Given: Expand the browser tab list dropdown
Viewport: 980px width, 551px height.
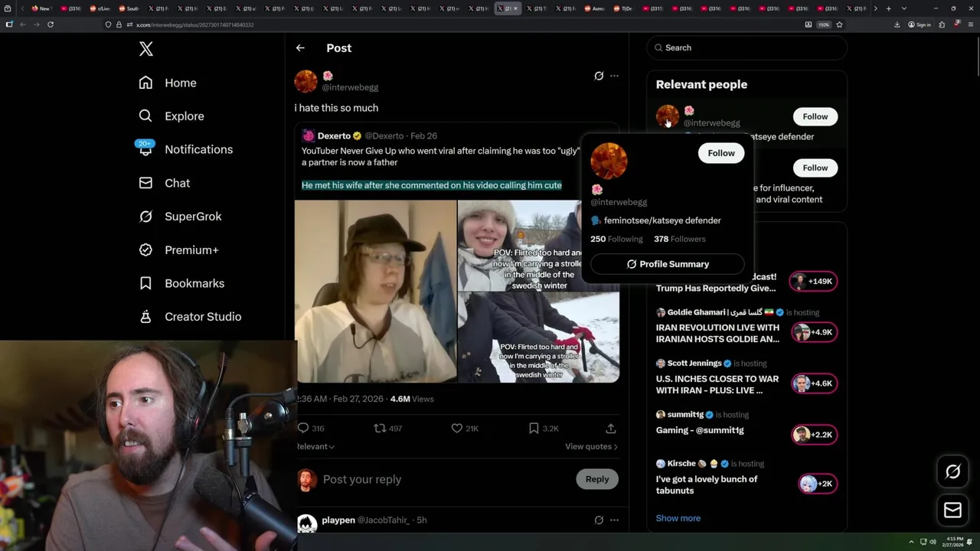Looking at the screenshot, I should coord(904,8).
